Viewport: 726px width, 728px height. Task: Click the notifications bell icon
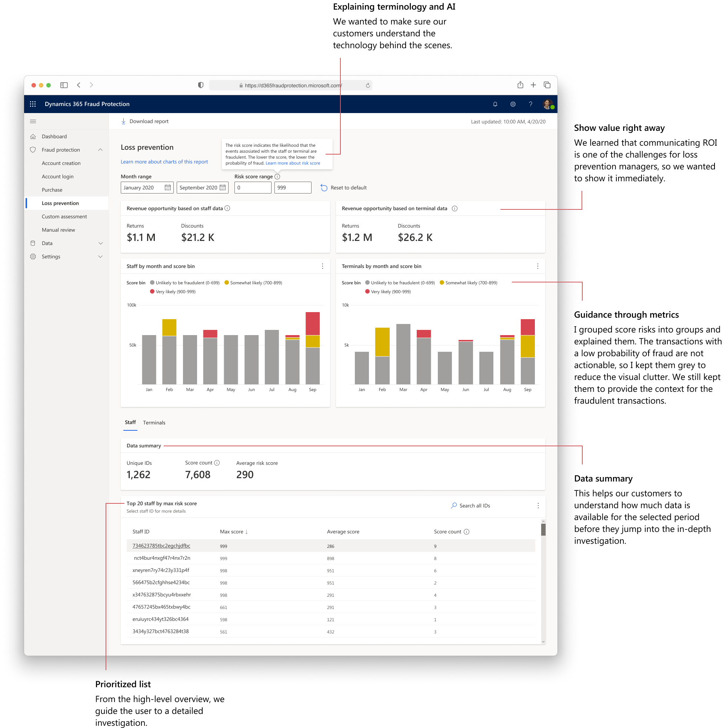tap(495, 105)
